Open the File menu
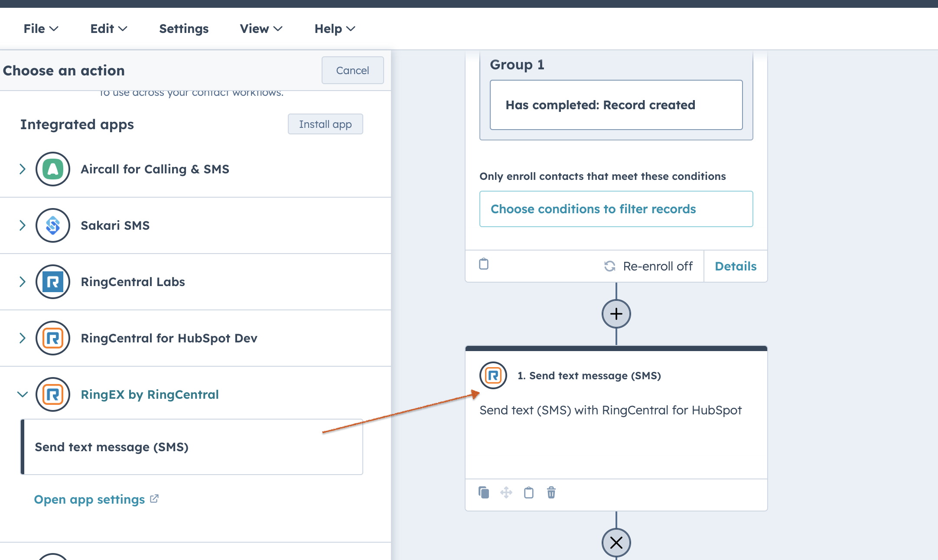 [x=41, y=29]
